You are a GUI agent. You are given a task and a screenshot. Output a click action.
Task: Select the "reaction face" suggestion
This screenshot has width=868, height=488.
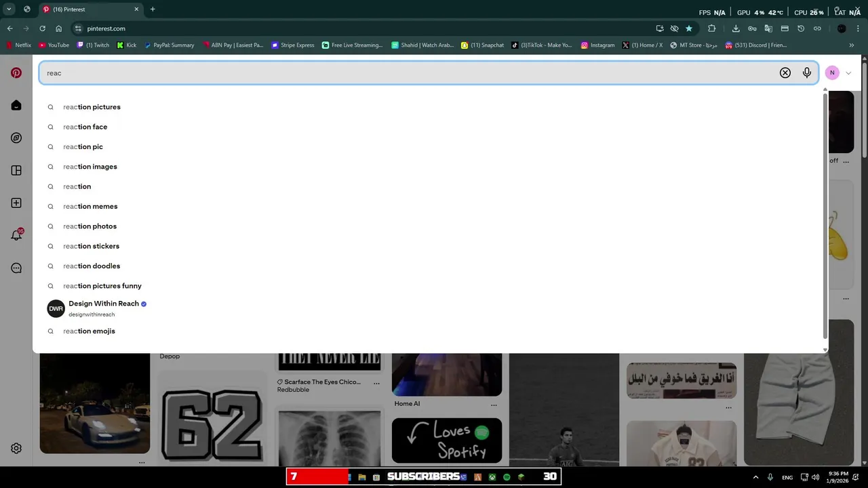(85, 127)
